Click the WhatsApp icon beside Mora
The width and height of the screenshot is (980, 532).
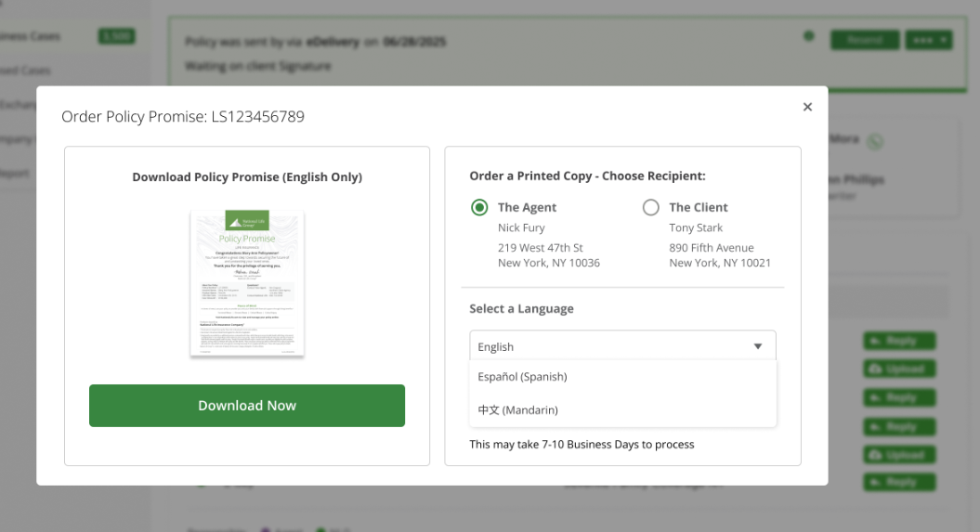(873, 142)
